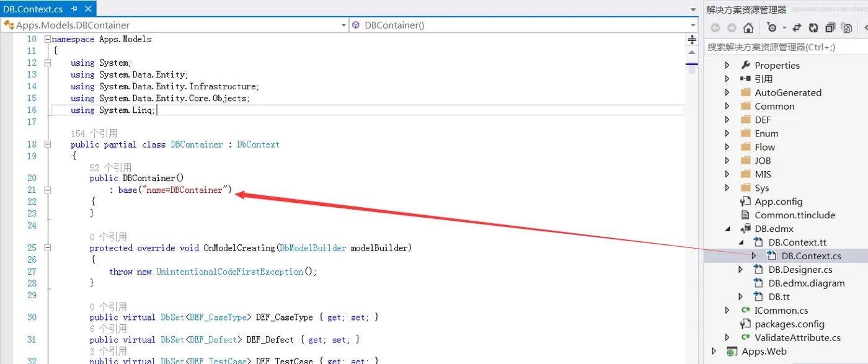Image resolution: width=868 pixels, height=364 pixels.
Task: Select the DB.Designer.cs tree item
Action: (x=800, y=270)
